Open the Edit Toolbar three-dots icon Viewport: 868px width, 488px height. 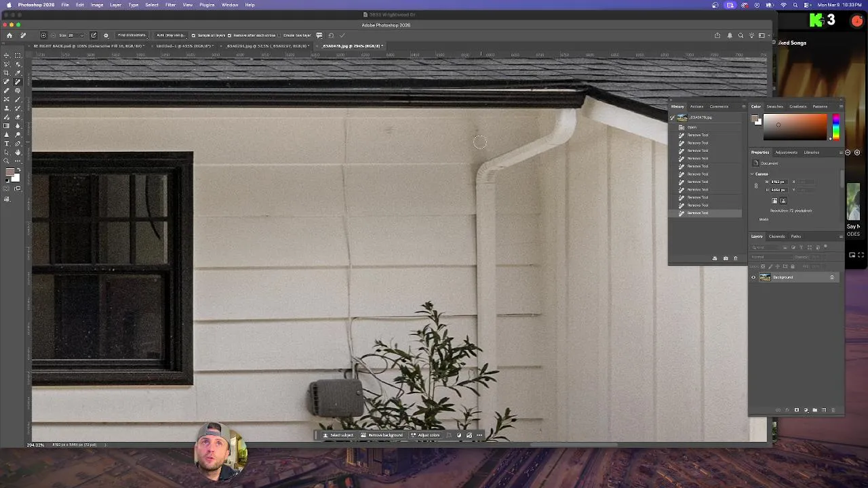pyautogui.click(x=18, y=161)
